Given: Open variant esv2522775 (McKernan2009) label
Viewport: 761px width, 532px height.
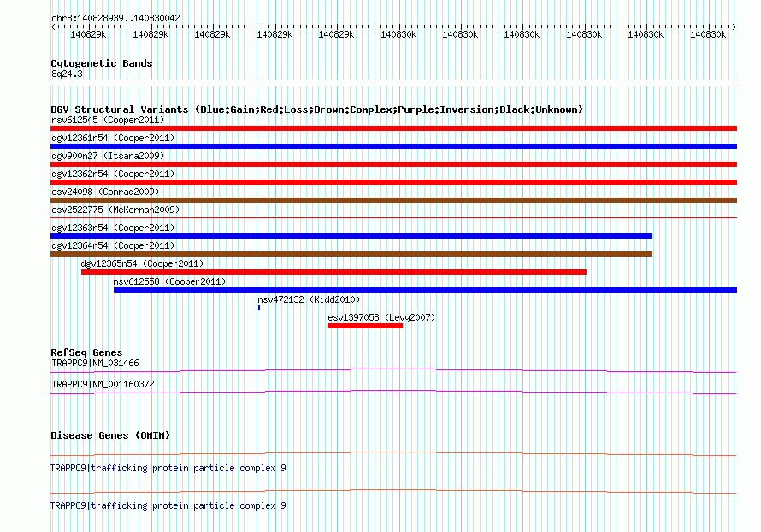Looking at the screenshot, I should [115, 210].
